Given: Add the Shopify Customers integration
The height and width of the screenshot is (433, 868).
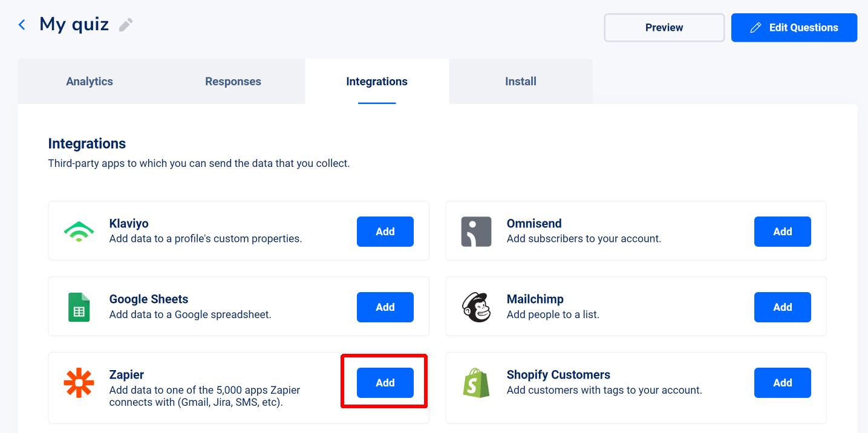Looking at the screenshot, I should tap(783, 383).
